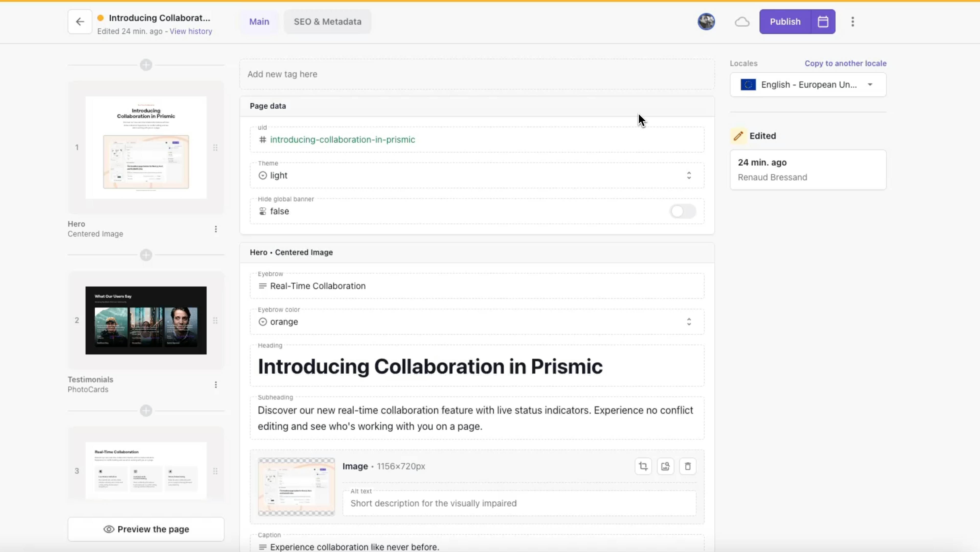Delete the image with the trash icon
Viewport: 980px width, 552px height.
tap(688, 466)
